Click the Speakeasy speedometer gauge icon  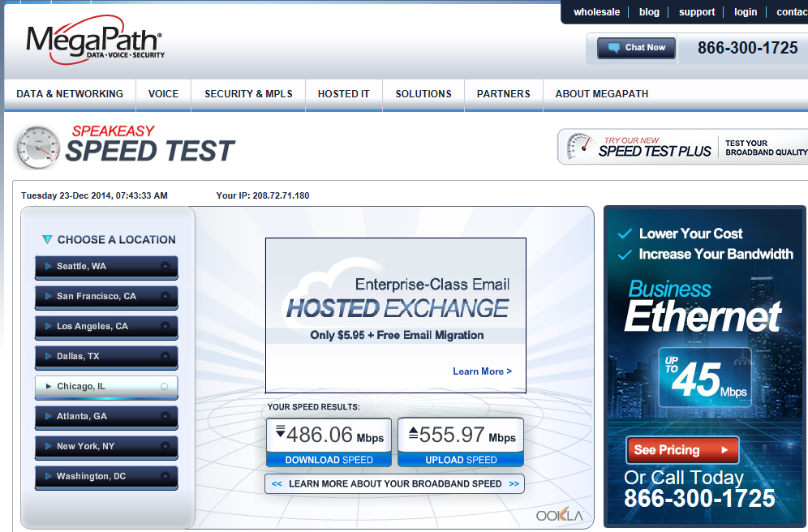pyautogui.click(x=38, y=148)
